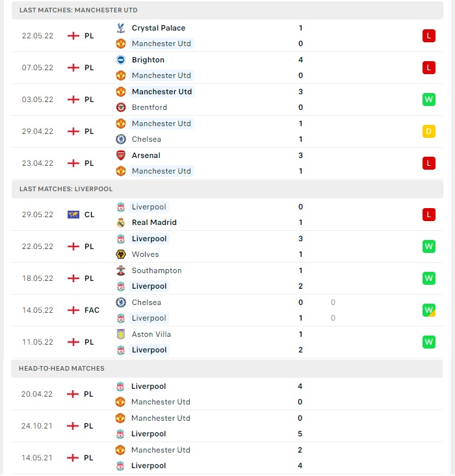This screenshot has width=455, height=476.
Task: Click the Real Madrid crest icon
Action: point(121,222)
